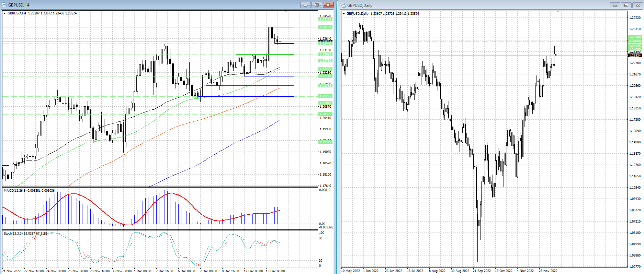Image resolution: width=644 pixels, height=274 pixels.
Task: Minimize the GBPUSD,H4 chart window
Action: pos(305,5)
